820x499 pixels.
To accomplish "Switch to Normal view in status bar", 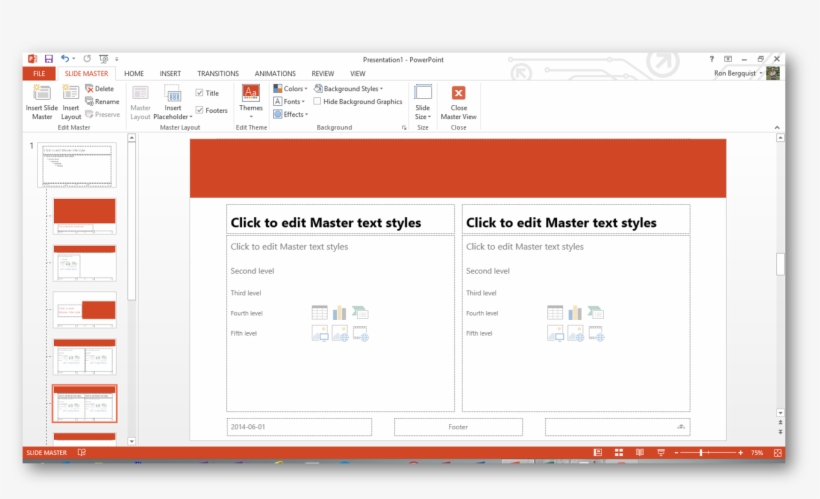I will click(598, 453).
